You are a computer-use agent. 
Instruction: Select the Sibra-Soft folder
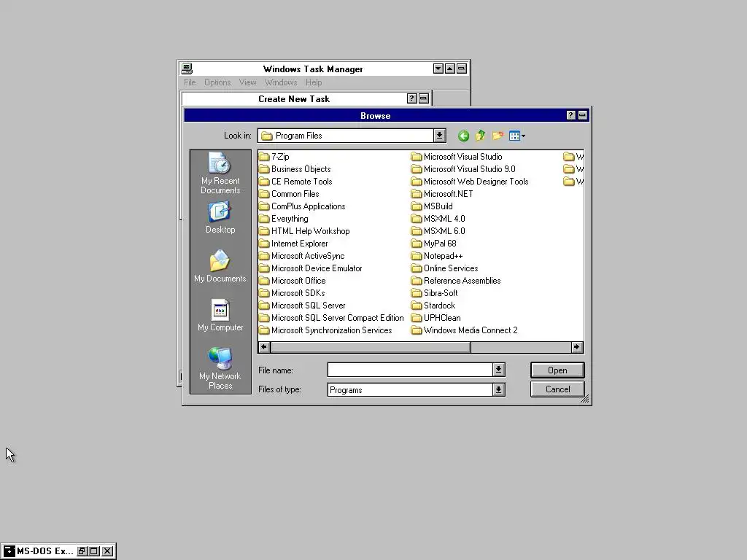[435, 293]
